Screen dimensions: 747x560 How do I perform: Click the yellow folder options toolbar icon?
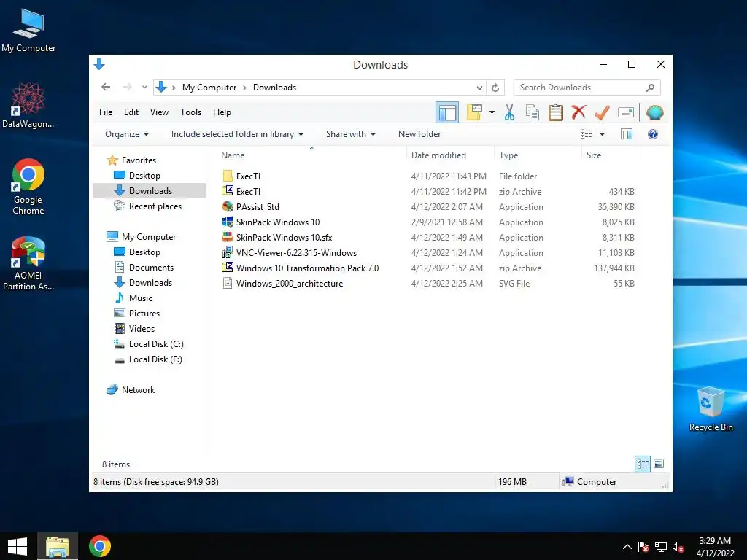pyautogui.click(x=474, y=112)
